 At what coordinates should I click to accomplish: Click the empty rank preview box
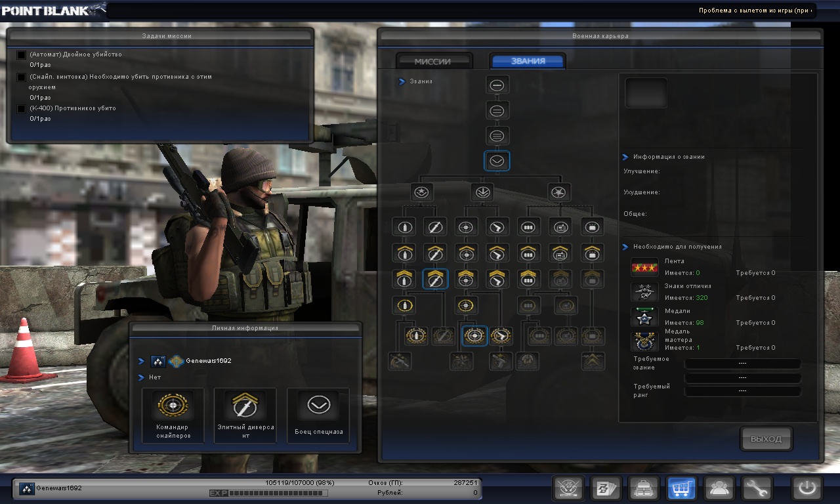(646, 93)
